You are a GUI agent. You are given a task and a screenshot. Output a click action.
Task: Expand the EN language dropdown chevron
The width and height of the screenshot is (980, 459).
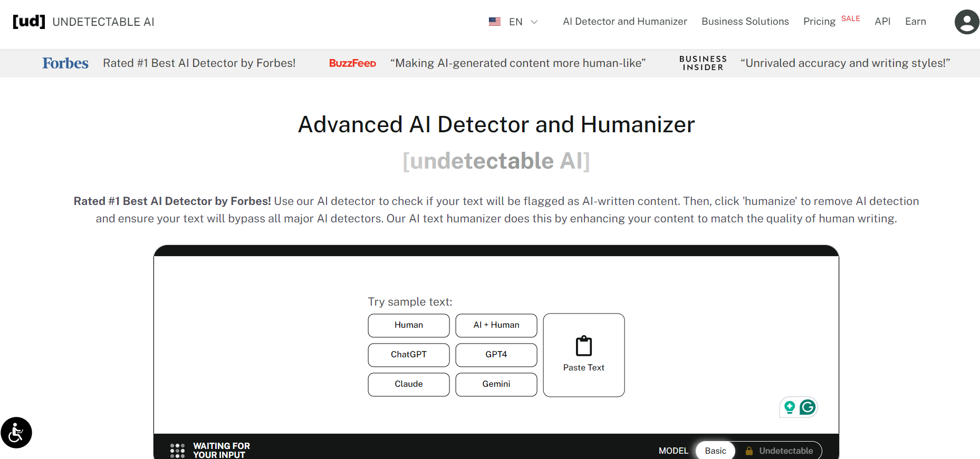coord(534,22)
